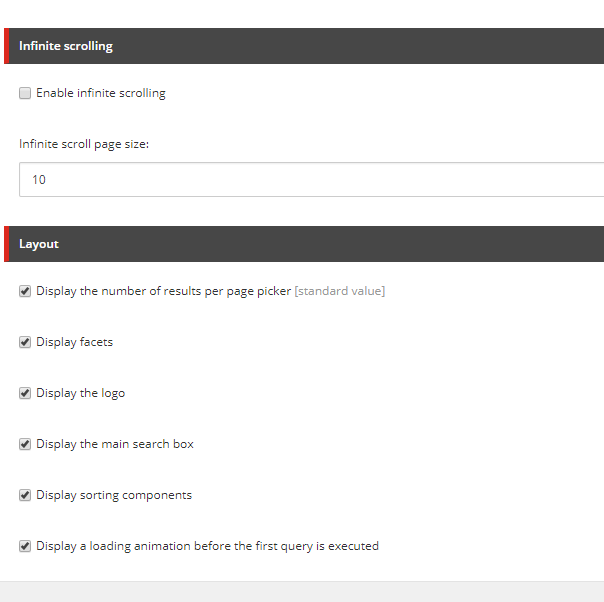Collapse the Layout section header
Viewport: 604px width, 602px height.
(300, 244)
